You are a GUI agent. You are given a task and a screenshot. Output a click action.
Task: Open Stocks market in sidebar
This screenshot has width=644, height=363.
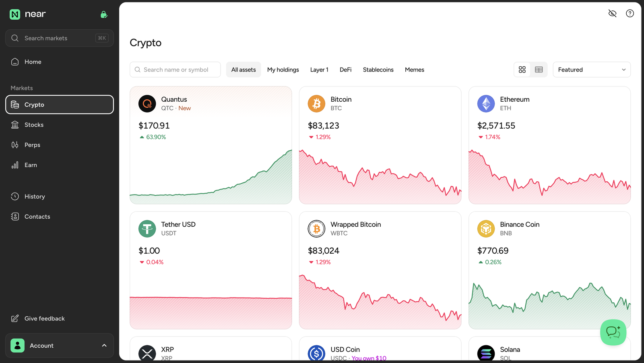point(60,125)
